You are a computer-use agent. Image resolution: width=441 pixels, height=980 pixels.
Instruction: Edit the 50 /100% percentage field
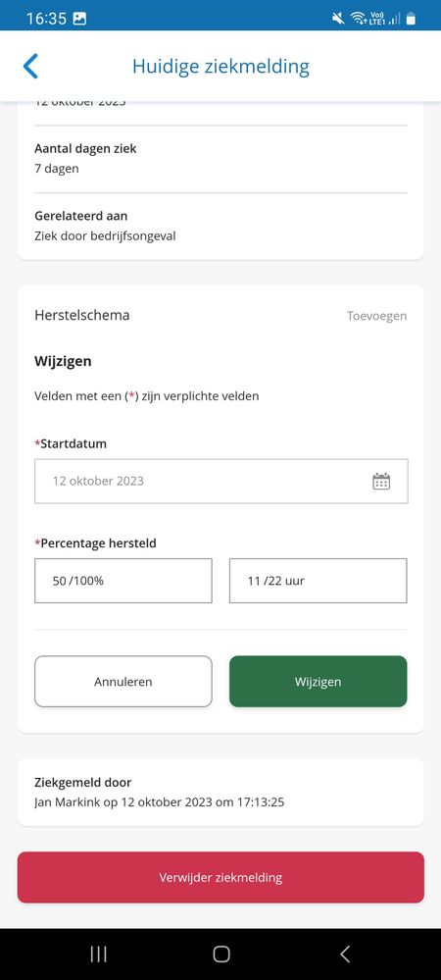[123, 581]
